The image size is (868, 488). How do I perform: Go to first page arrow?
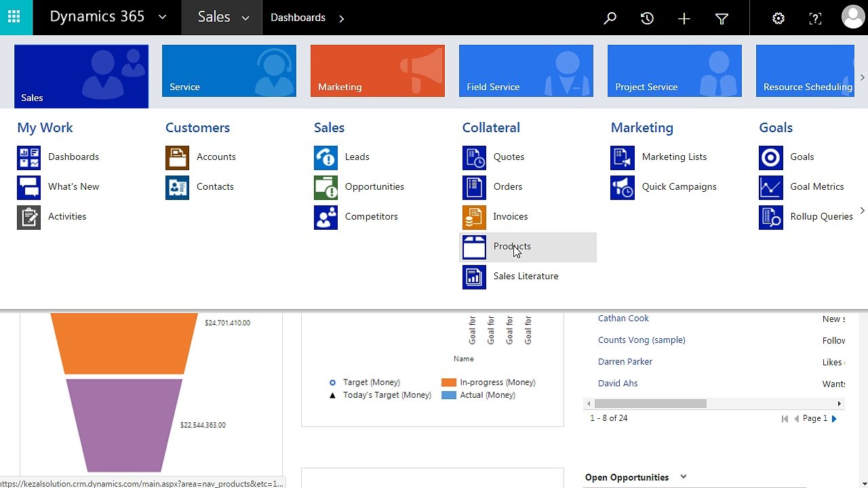pyautogui.click(x=785, y=419)
